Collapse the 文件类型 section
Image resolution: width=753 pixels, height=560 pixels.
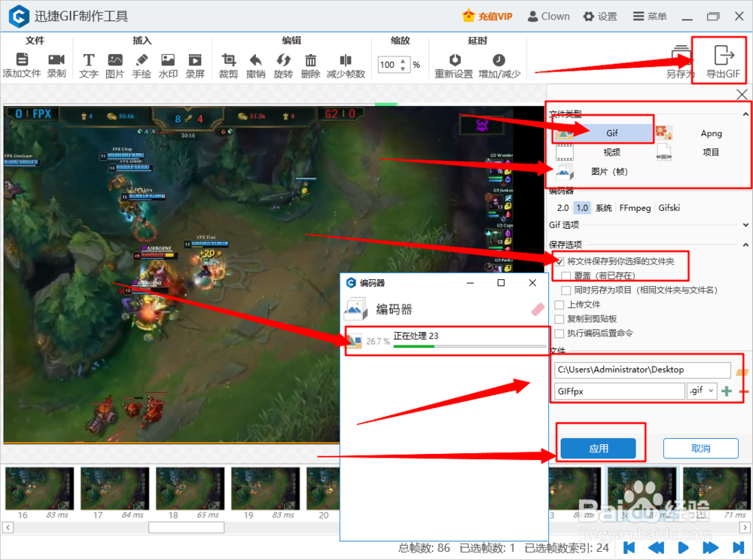click(x=745, y=114)
